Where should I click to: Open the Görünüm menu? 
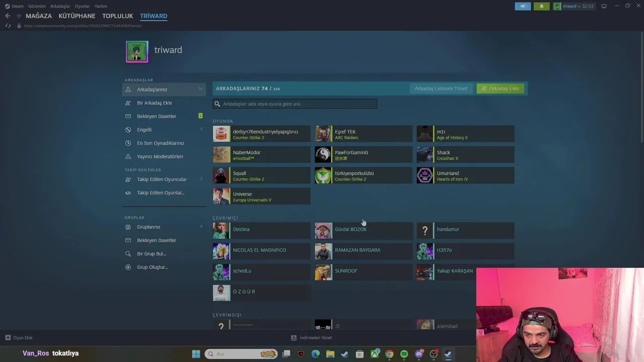click(37, 6)
